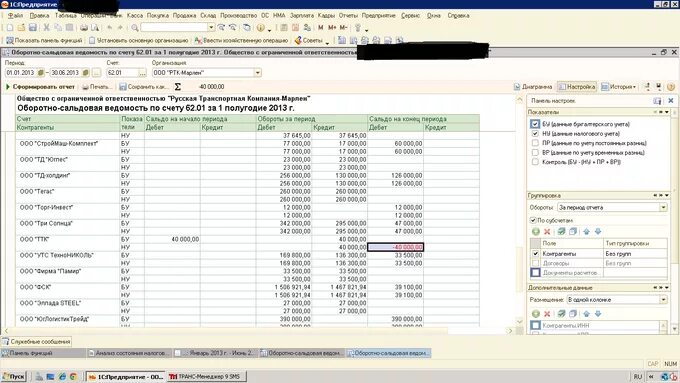The width and height of the screenshot is (680, 383).
Task: Click red delete icon in Дополнительные данные section
Action: click(x=547, y=314)
